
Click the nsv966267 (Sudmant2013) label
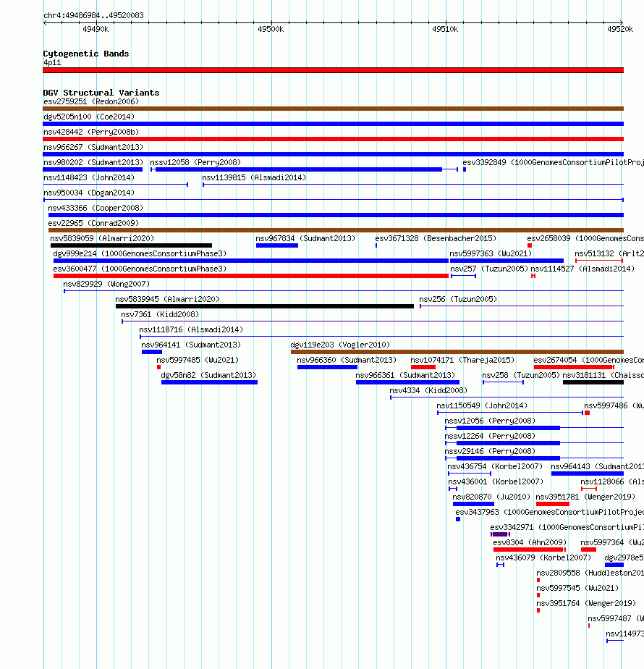tap(93, 147)
